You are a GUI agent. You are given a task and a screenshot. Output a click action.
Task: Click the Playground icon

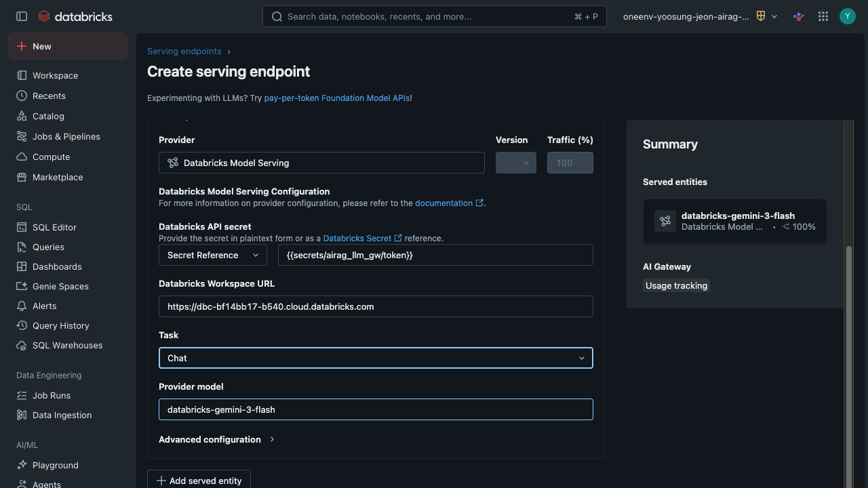[x=22, y=465]
